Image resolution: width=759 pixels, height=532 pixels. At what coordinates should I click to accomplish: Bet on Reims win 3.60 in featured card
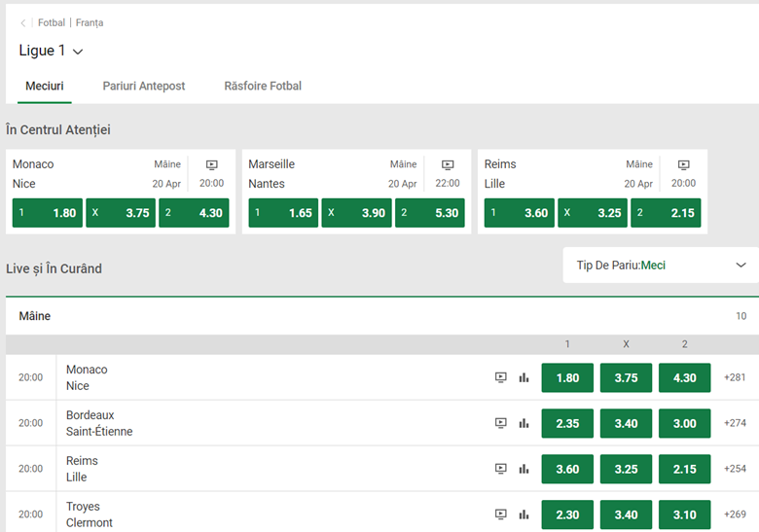click(520, 213)
